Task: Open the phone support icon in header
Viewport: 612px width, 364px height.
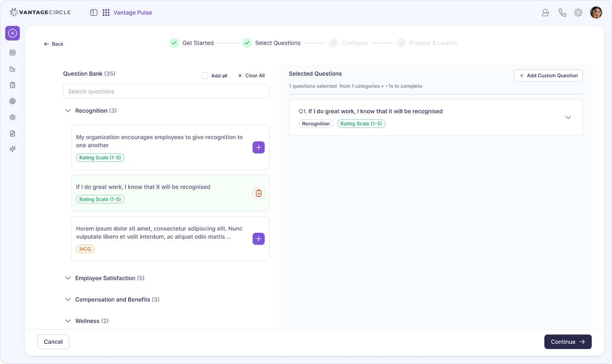Action: [x=562, y=12]
